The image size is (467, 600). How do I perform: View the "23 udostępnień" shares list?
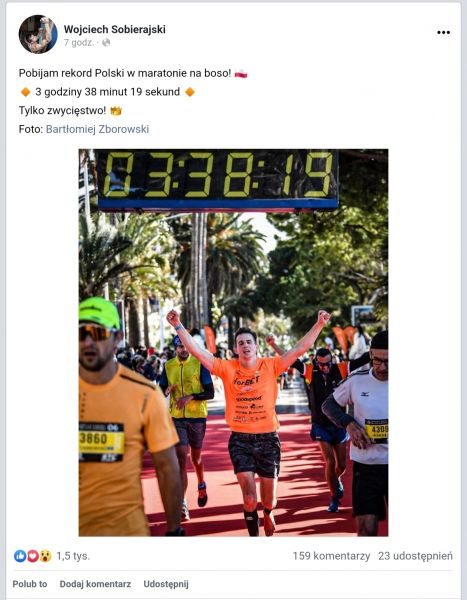point(415,556)
